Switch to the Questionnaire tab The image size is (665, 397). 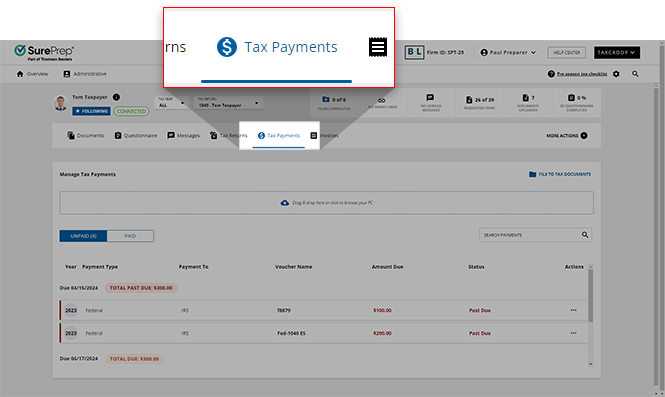136,136
